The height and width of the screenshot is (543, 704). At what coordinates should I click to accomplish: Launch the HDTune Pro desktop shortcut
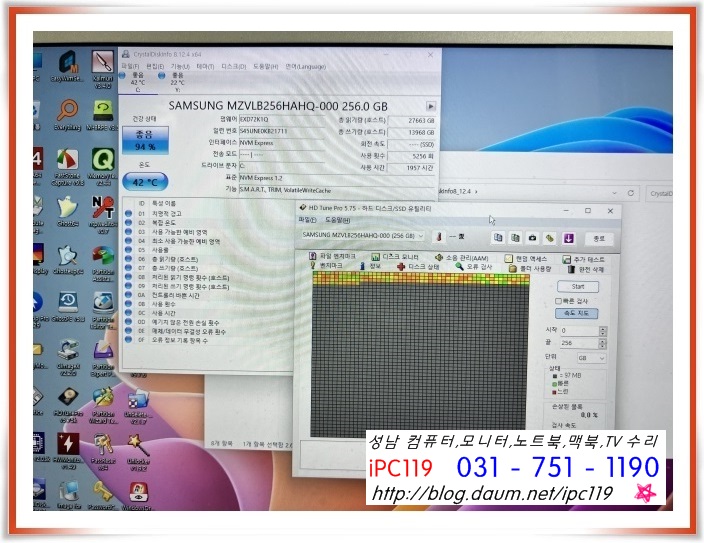click(x=68, y=404)
